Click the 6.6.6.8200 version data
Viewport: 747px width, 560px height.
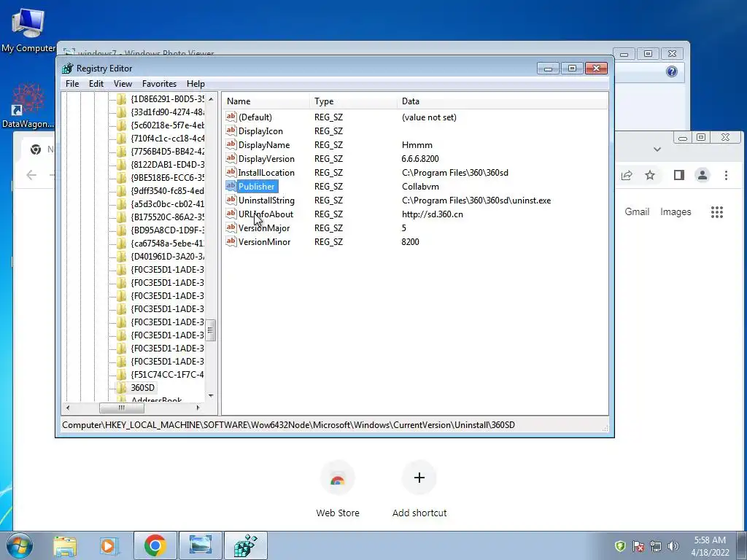point(419,159)
